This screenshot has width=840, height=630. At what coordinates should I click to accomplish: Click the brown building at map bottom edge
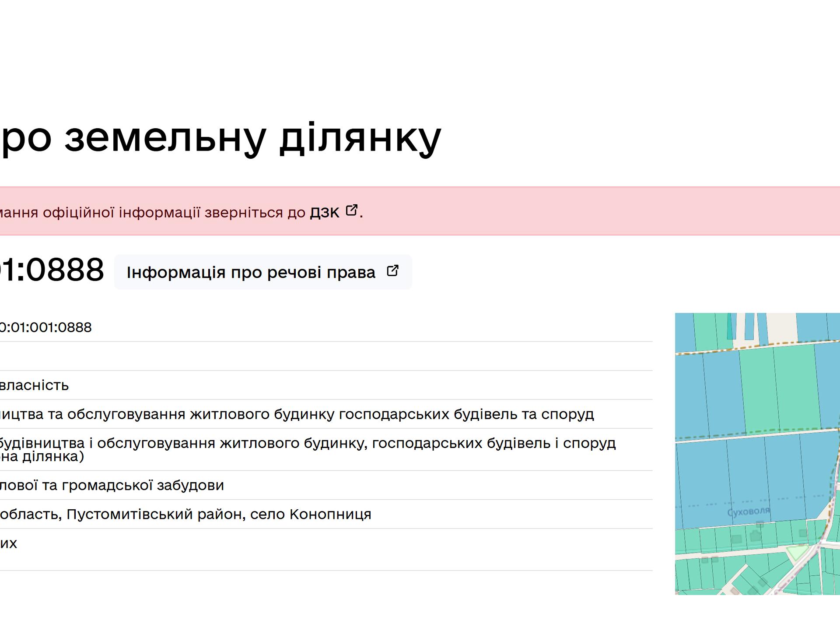[735, 591]
